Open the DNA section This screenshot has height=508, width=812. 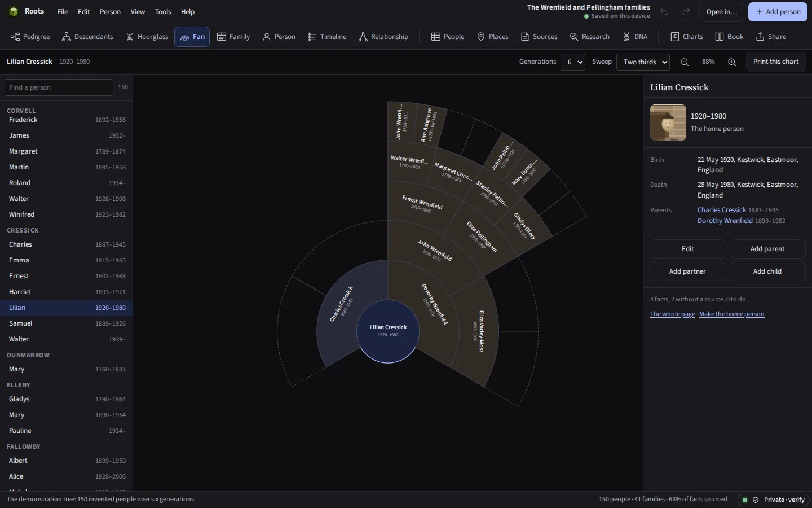(x=635, y=37)
